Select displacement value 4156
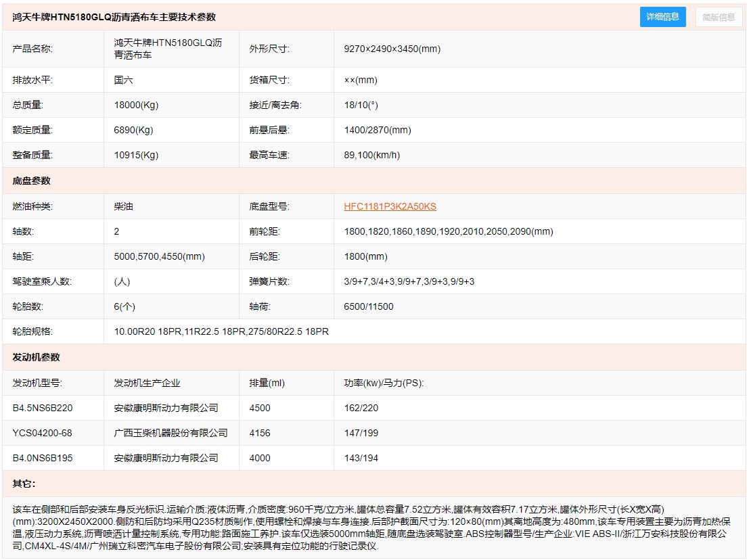The width and height of the screenshot is (749, 560). coord(260,433)
